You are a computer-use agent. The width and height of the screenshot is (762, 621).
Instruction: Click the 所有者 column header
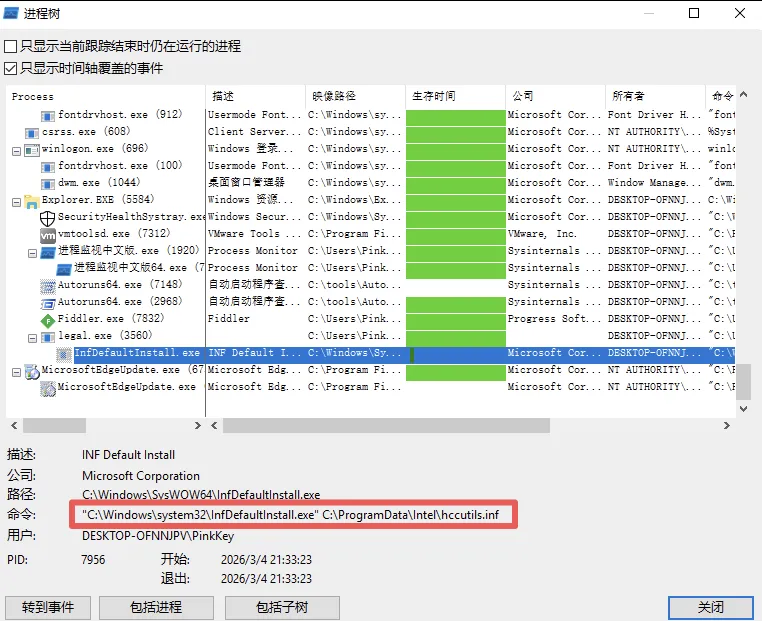656,96
